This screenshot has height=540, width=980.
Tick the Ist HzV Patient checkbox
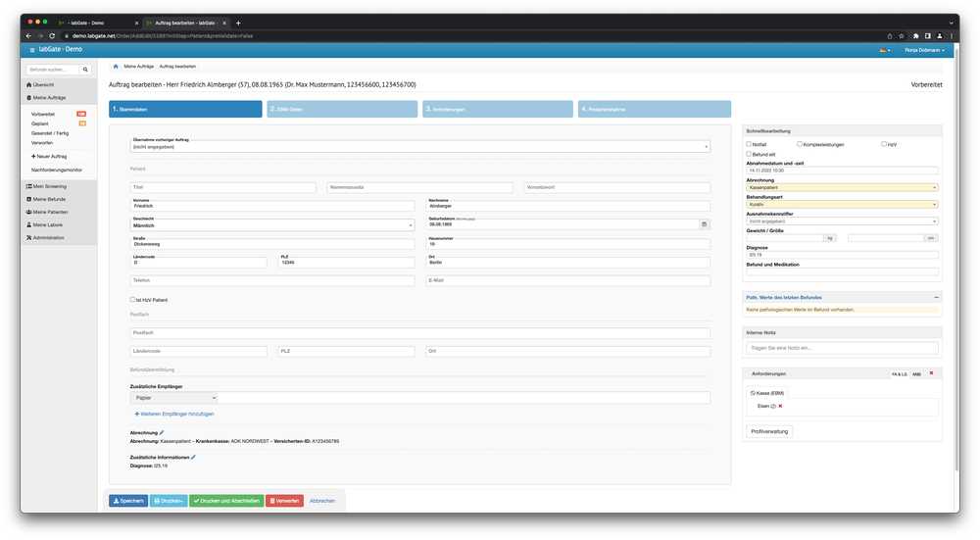[x=133, y=299]
